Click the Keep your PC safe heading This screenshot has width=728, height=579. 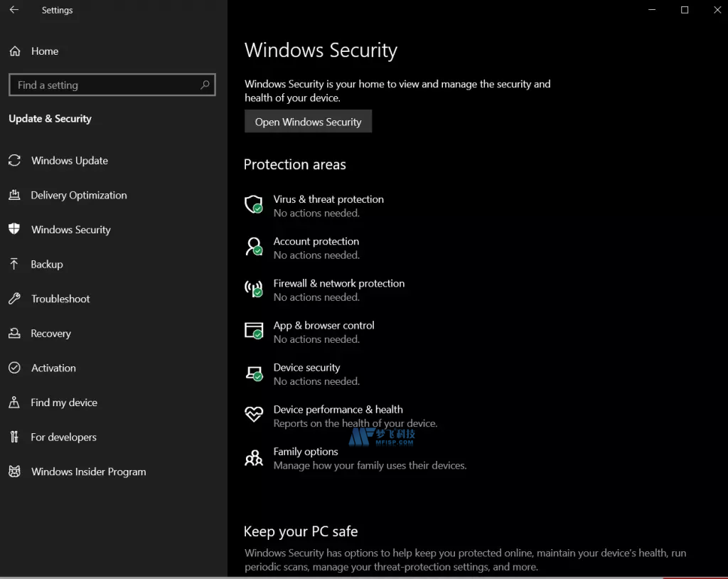(x=301, y=531)
